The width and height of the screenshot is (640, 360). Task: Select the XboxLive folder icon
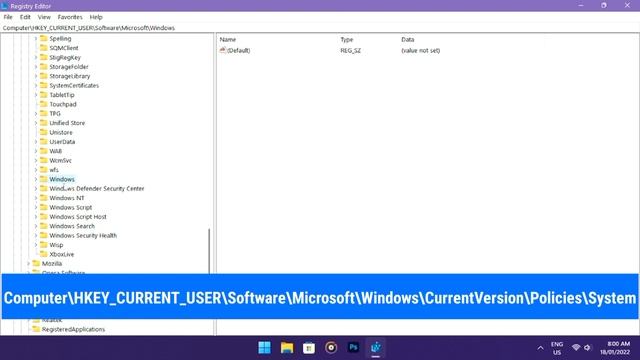tap(44, 254)
